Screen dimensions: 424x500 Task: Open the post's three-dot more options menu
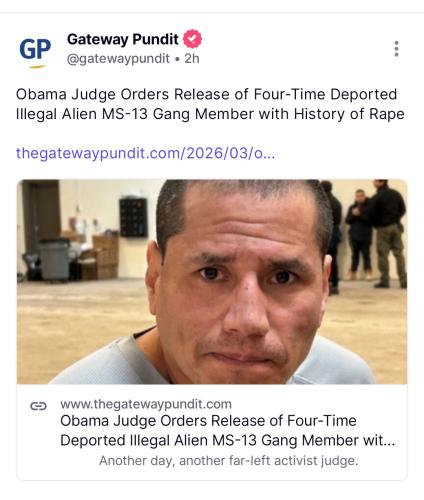(x=396, y=49)
